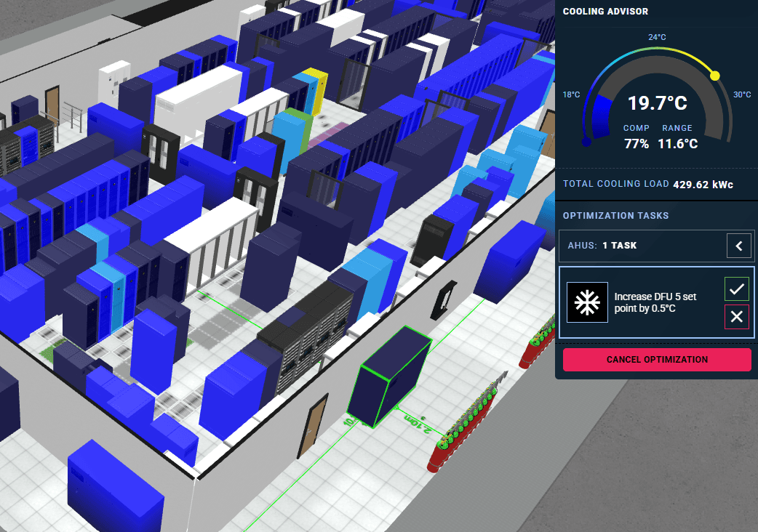The image size is (758, 532).
Task: Click the 30°C gauge label
Action: pyautogui.click(x=742, y=94)
